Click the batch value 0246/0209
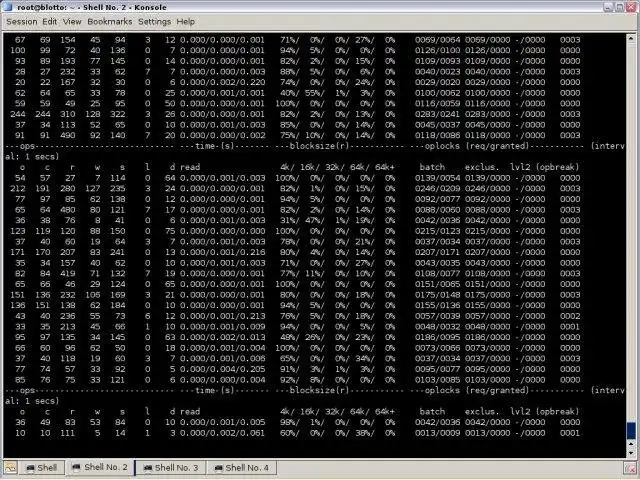The image size is (640, 480). (437, 189)
